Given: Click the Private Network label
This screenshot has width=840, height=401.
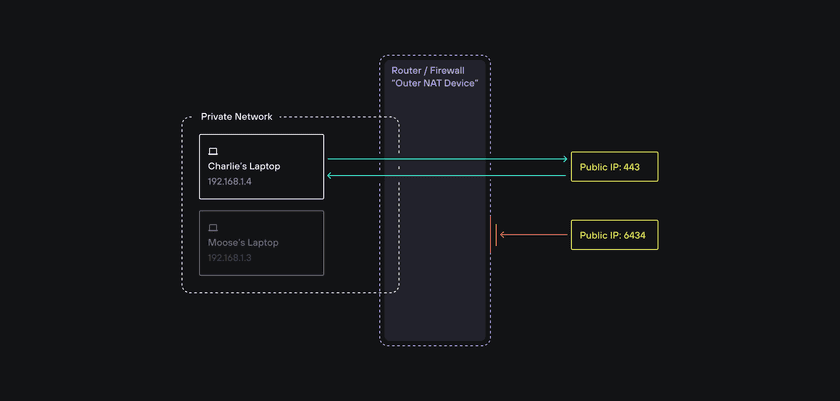Looking at the screenshot, I should [236, 117].
